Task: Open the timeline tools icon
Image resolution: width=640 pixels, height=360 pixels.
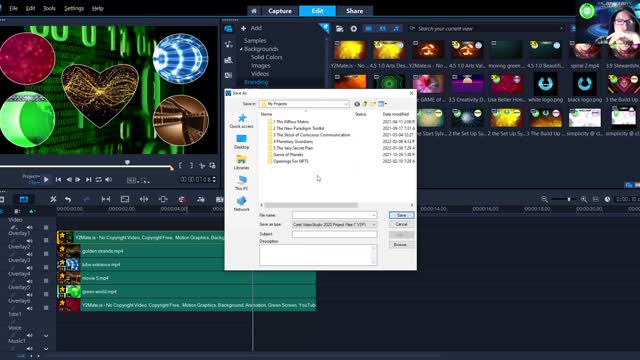Action: tap(53, 199)
